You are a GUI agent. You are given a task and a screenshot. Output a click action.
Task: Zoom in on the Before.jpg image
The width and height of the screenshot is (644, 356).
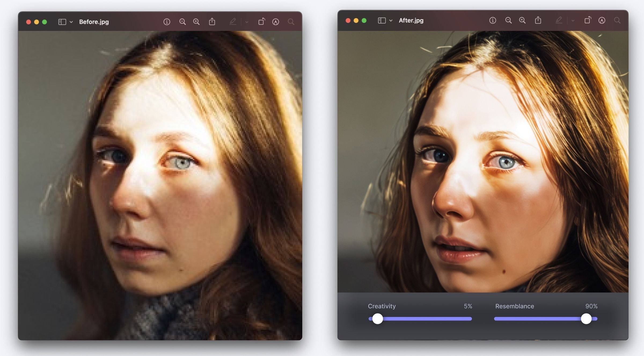[196, 21]
